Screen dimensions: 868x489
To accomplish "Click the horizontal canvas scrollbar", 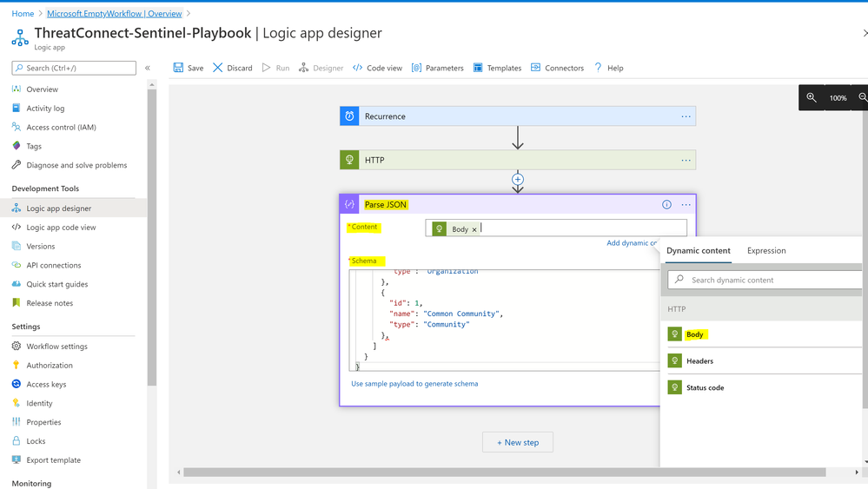I will click(504, 472).
